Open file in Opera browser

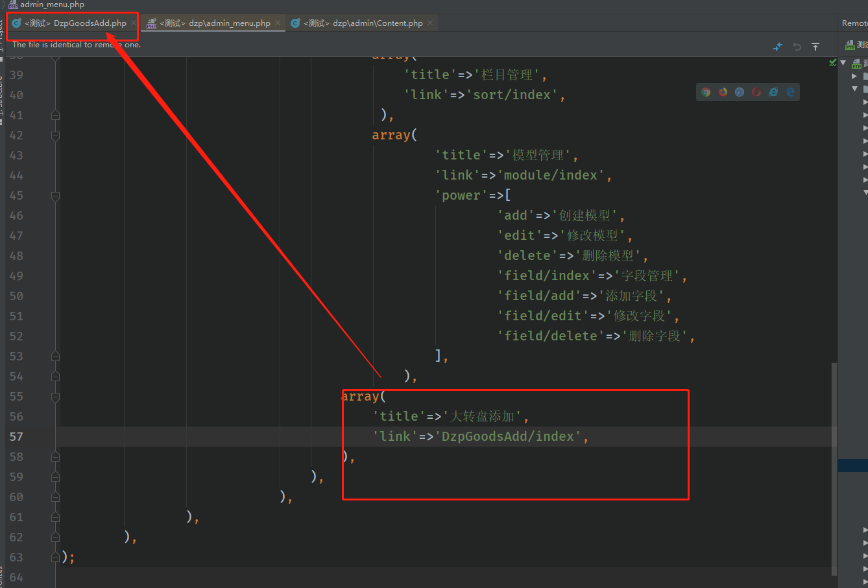[x=756, y=92]
